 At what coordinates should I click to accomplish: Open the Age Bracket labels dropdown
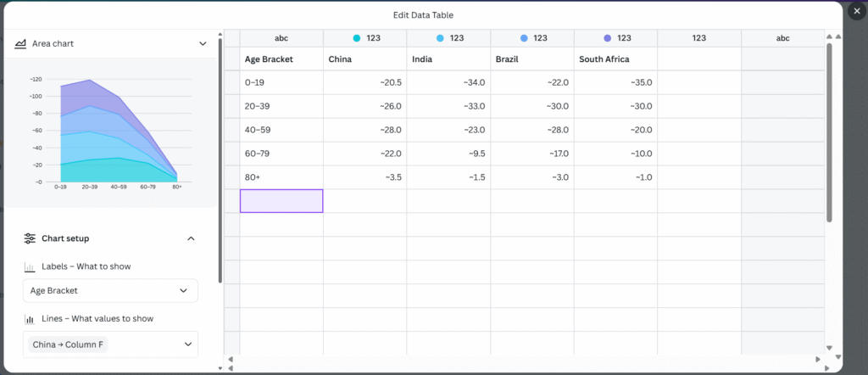(x=110, y=290)
